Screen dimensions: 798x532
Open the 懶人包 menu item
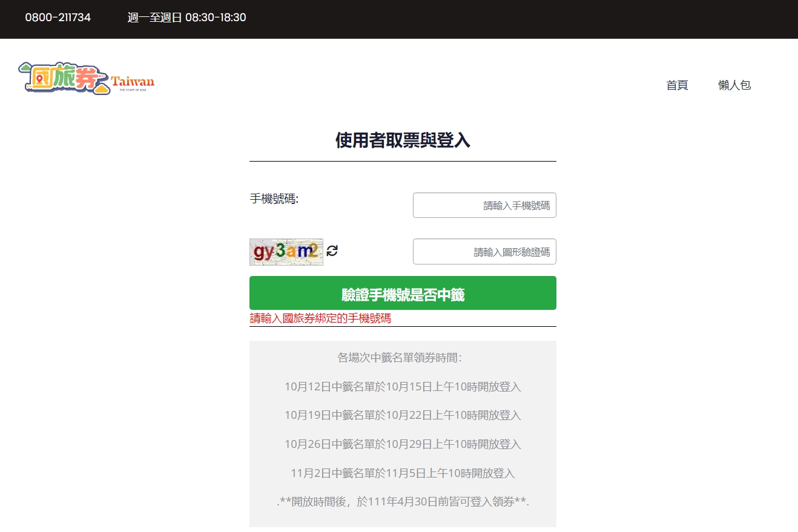[734, 85]
